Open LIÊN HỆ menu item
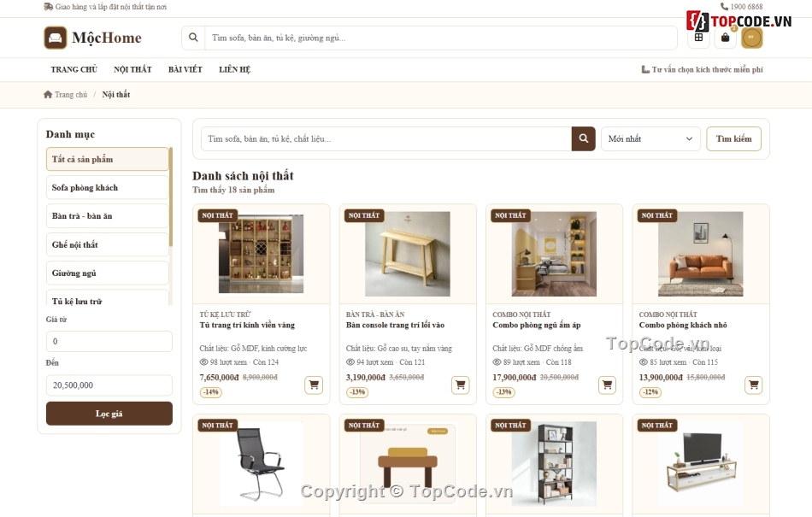The image size is (812, 517). [234, 69]
